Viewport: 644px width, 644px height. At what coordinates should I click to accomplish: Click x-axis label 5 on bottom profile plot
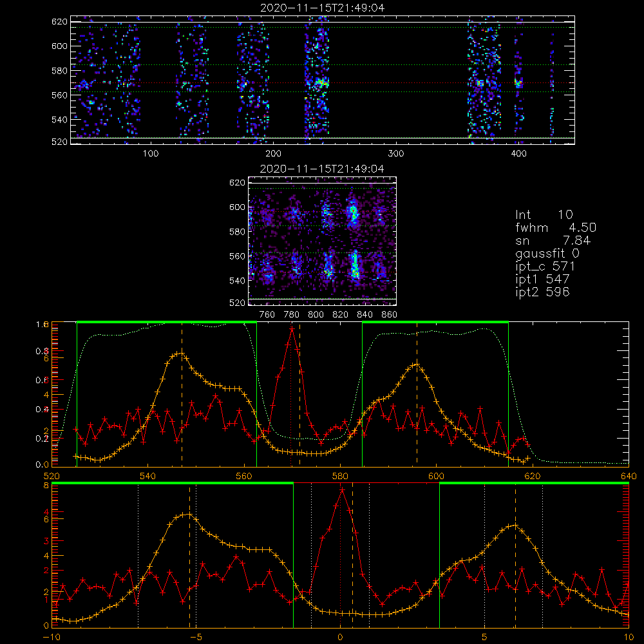(485, 638)
